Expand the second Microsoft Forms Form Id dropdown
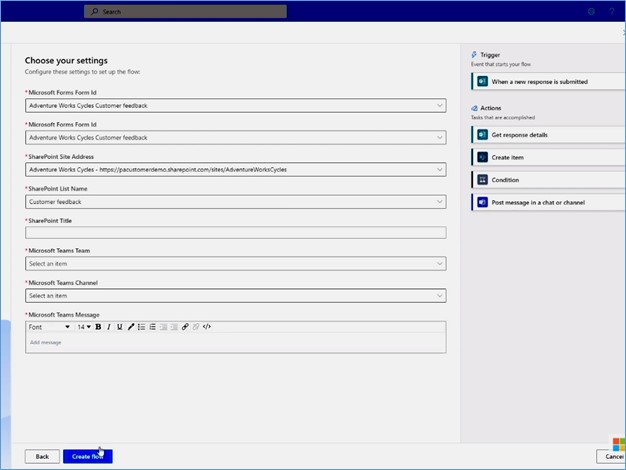The height and width of the screenshot is (470, 626). (x=236, y=137)
